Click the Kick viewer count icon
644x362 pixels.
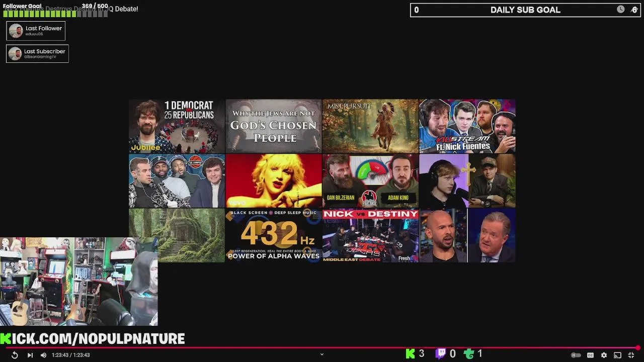pyautogui.click(x=411, y=354)
